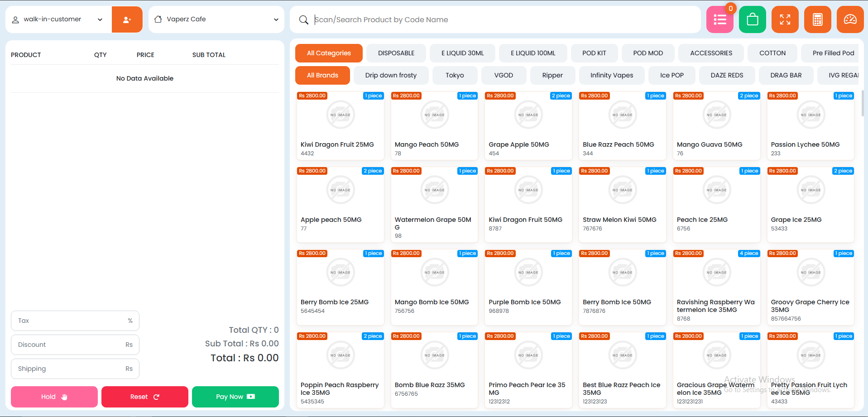Click the Tax percent input field
The width and height of the screenshot is (868, 417).
pyautogui.click(x=75, y=321)
